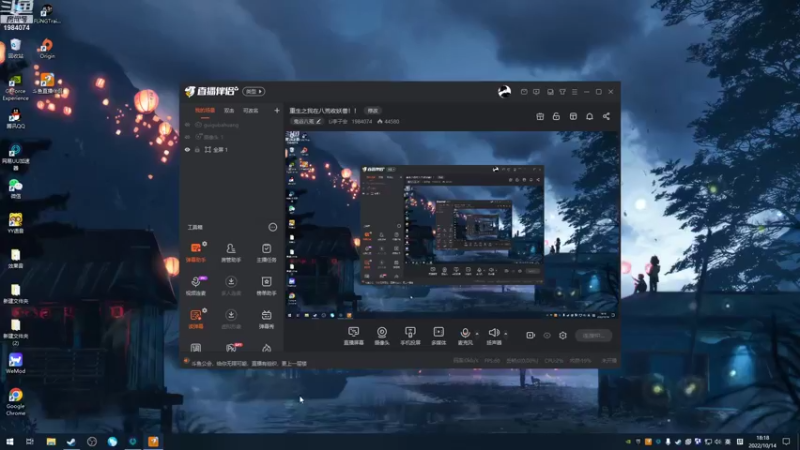The height and width of the screenshot is (450, 800).
Task: Select the 摄像头1 source row
Action: (x=232, y=137)
